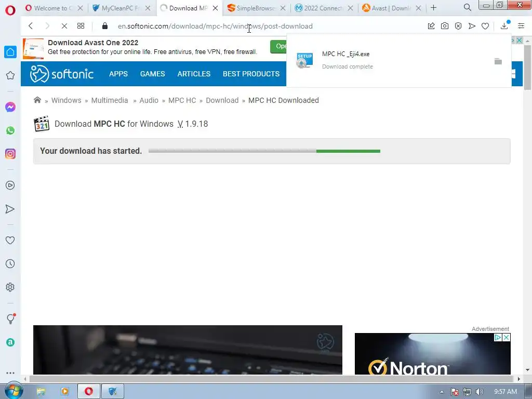Image resolution: width=532 pixels, height=399 pixels.
Task: Go to MPC HC breadcrumb link
Action: tap(182, 100)
